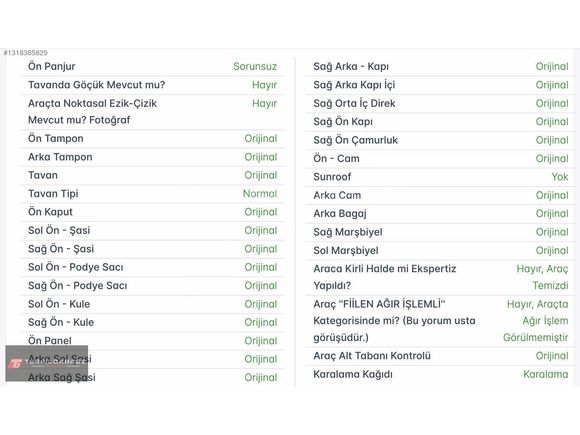Viewport: 580px width, 435px height.
Task: Click the Sol Marşbiyel row
Action: [440, 251]
